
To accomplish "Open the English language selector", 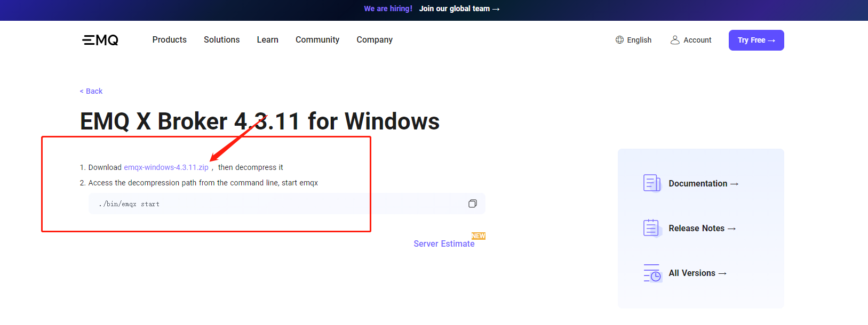I will coord(633,40).
